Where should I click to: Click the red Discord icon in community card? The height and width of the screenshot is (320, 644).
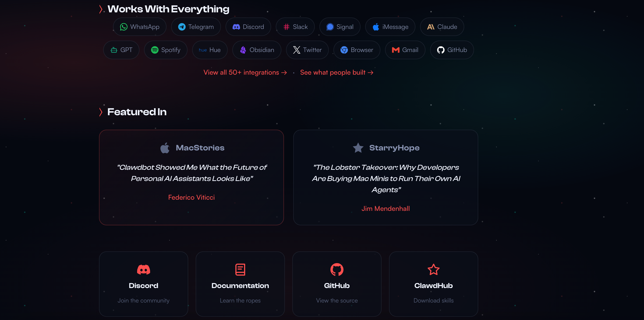pos(144,270)
